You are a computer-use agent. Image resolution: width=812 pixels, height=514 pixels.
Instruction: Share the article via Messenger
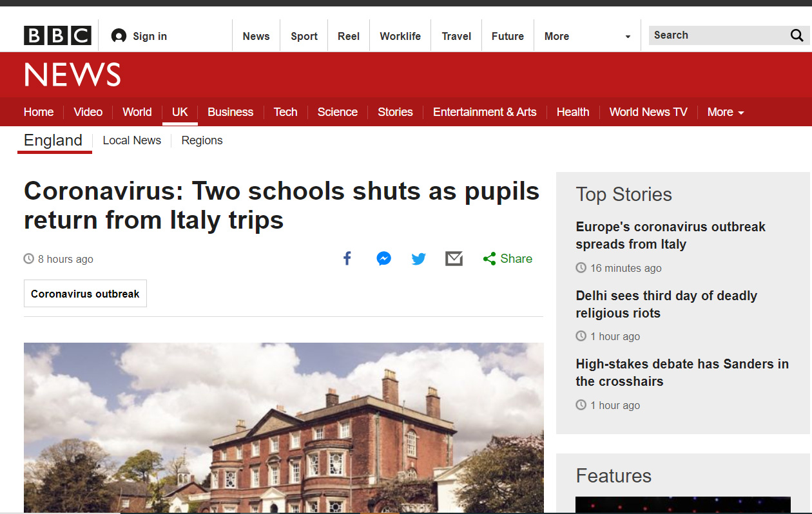coord(383,259)
